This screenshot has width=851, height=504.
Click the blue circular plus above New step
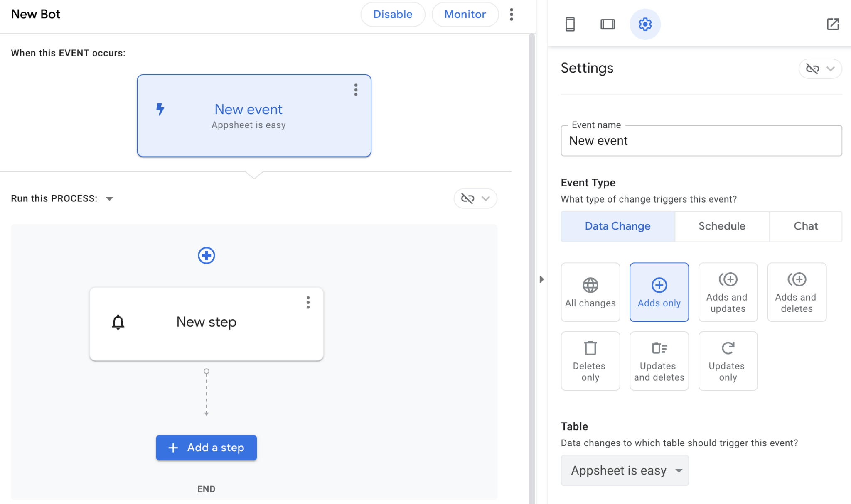point(206,255)
